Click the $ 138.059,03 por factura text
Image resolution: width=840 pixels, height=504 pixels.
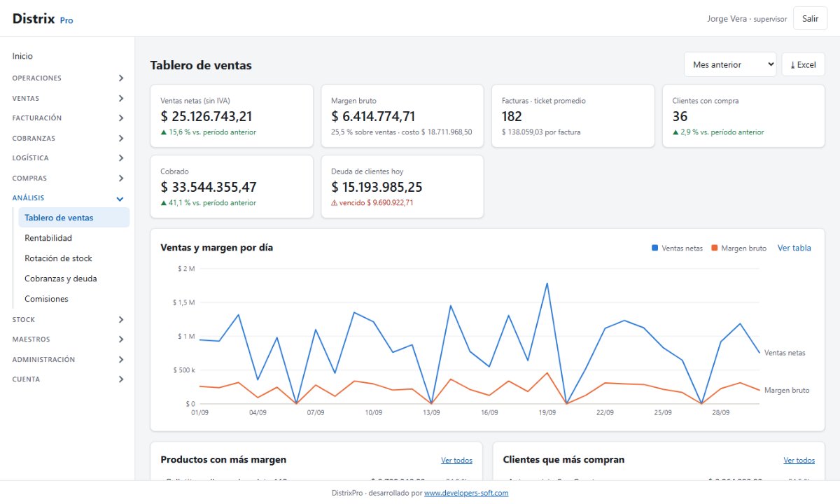pyautogui.click(x=541, y=132)
